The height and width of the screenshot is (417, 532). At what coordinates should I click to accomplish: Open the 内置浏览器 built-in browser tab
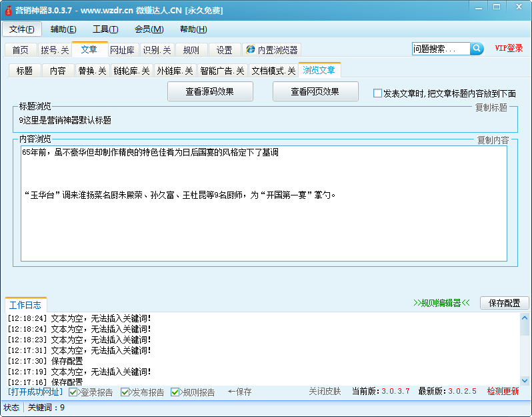coord(272,50)
